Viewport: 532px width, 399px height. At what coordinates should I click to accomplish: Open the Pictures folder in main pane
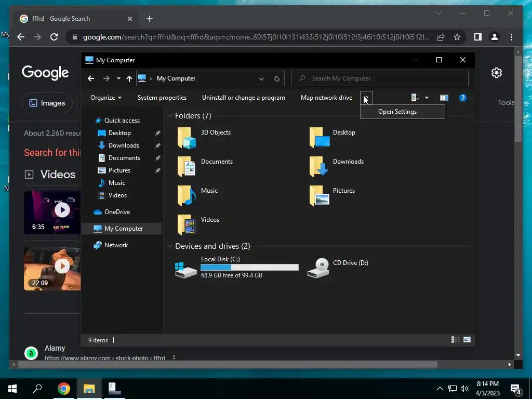332,195
